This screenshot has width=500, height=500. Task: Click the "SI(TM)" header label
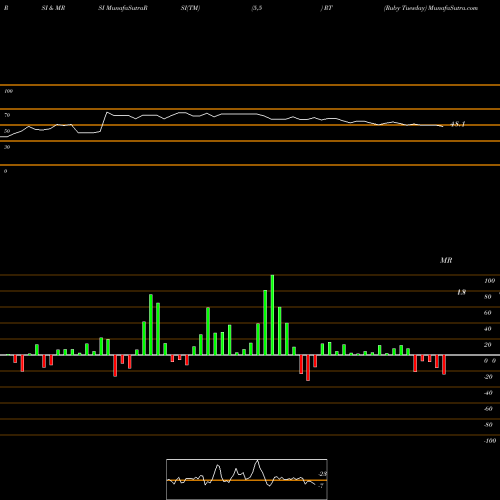tap(190, 8)
